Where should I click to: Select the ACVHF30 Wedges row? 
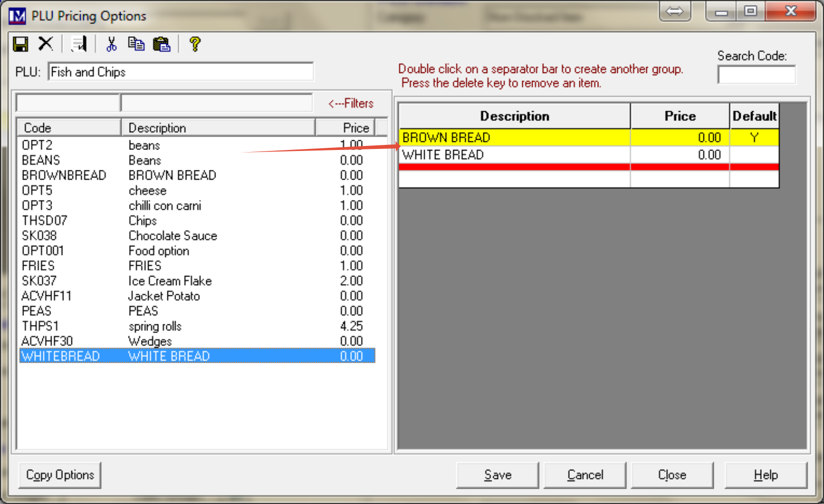(x=197, y=341)
